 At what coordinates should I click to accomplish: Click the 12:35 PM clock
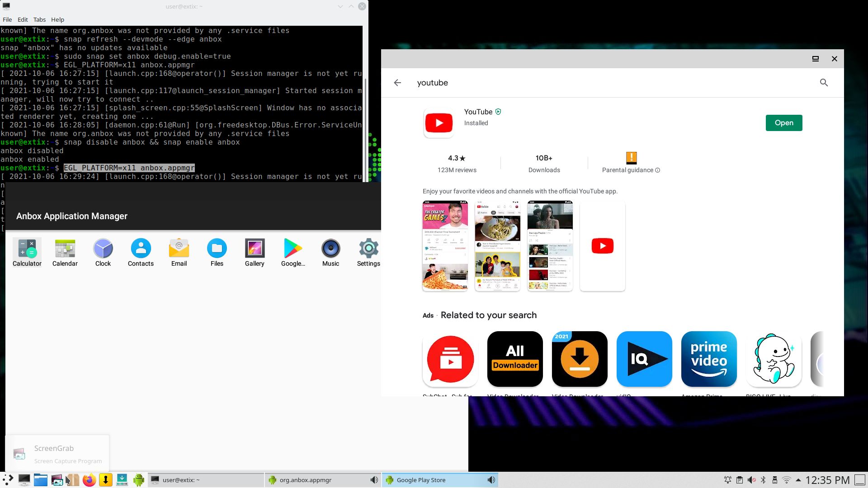click(x=827, y=480)
